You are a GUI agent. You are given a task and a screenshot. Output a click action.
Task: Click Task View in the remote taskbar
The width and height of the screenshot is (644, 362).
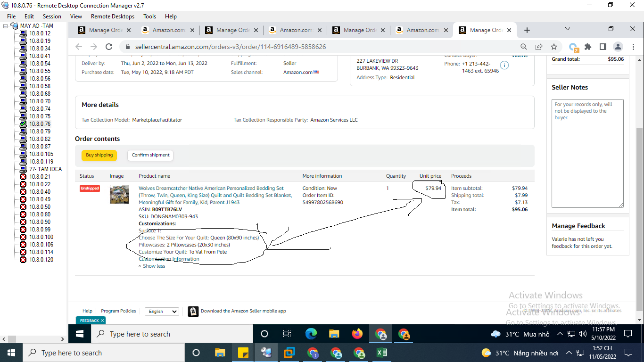(287, 334)
